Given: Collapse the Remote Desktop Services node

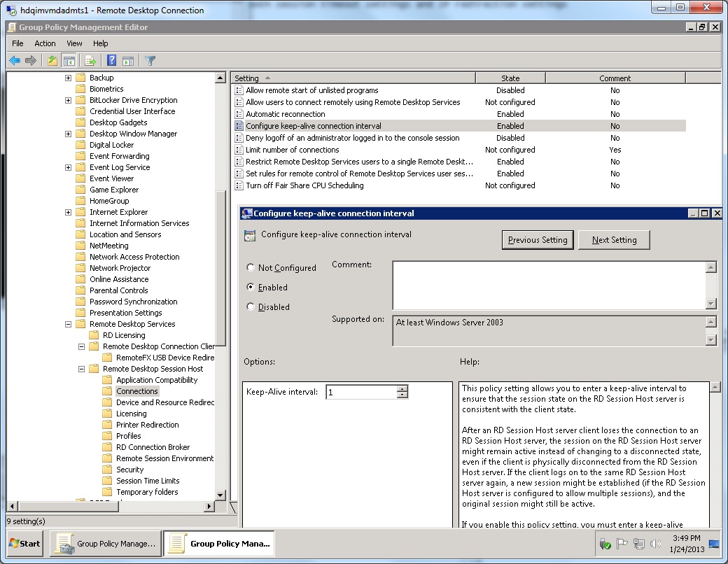Looking at the screenshot, I should (69, 324).
